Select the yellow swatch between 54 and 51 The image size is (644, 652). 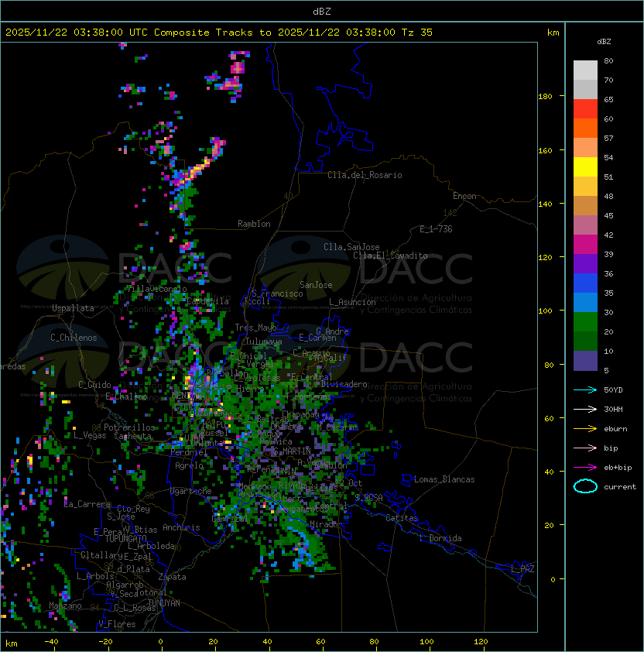pos(585,167)
